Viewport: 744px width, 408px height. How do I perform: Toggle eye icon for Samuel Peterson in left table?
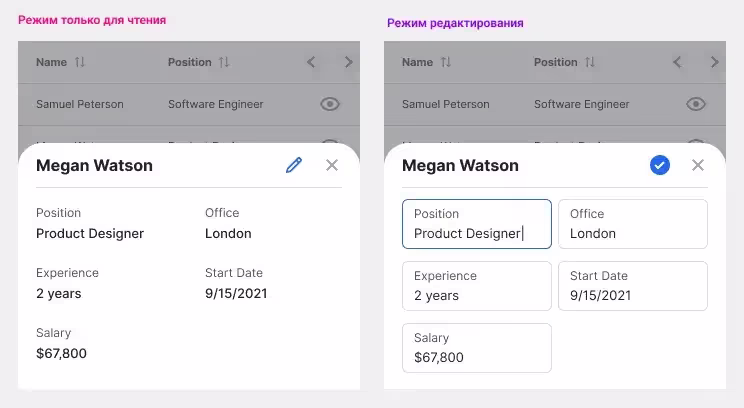tap(331, 104)
